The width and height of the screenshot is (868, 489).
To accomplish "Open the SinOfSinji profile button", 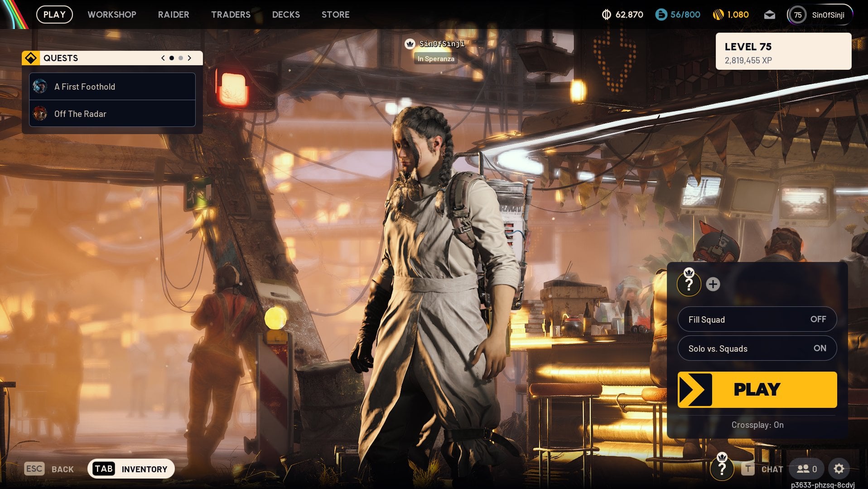I will tap(820, 15).
